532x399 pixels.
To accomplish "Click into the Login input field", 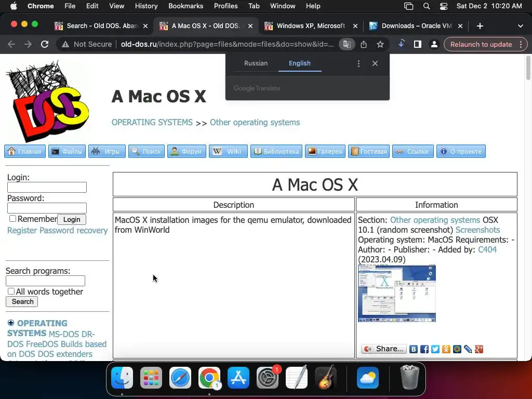I will click(x=47, y=187).
